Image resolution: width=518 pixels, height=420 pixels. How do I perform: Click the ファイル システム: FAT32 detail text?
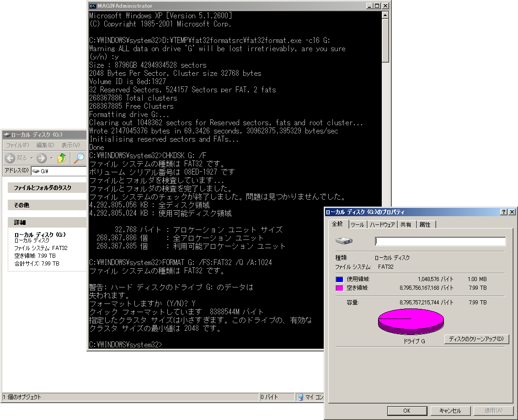coord(41,248)
